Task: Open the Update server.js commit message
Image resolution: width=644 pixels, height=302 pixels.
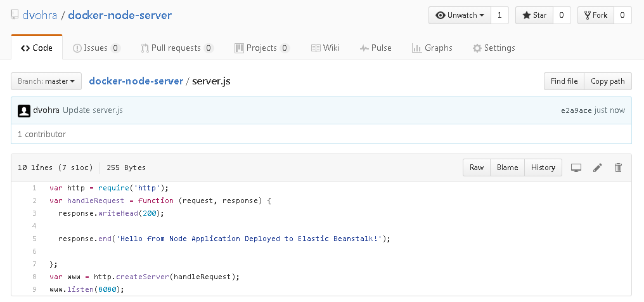Action: pos(93,110)
